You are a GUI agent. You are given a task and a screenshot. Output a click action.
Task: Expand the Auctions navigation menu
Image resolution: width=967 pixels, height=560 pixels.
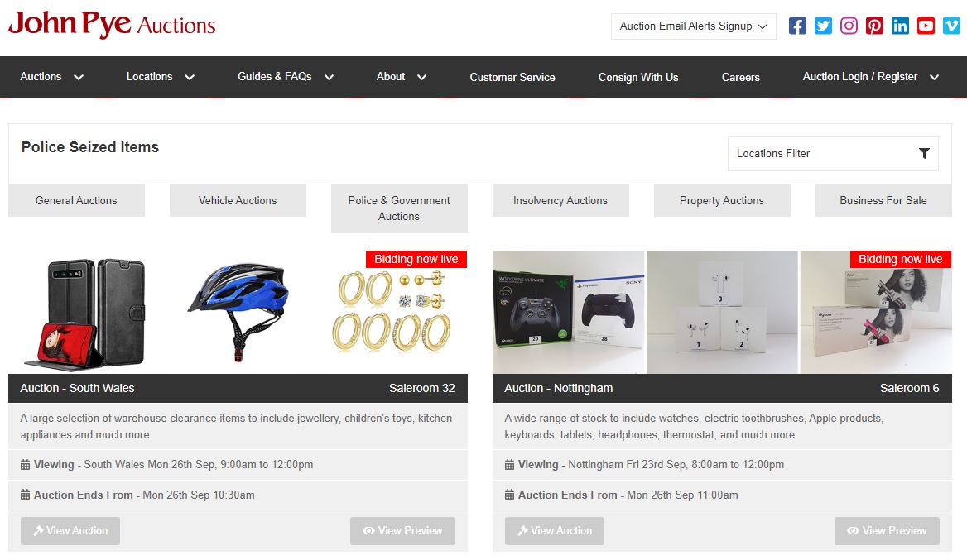[52, 77]
